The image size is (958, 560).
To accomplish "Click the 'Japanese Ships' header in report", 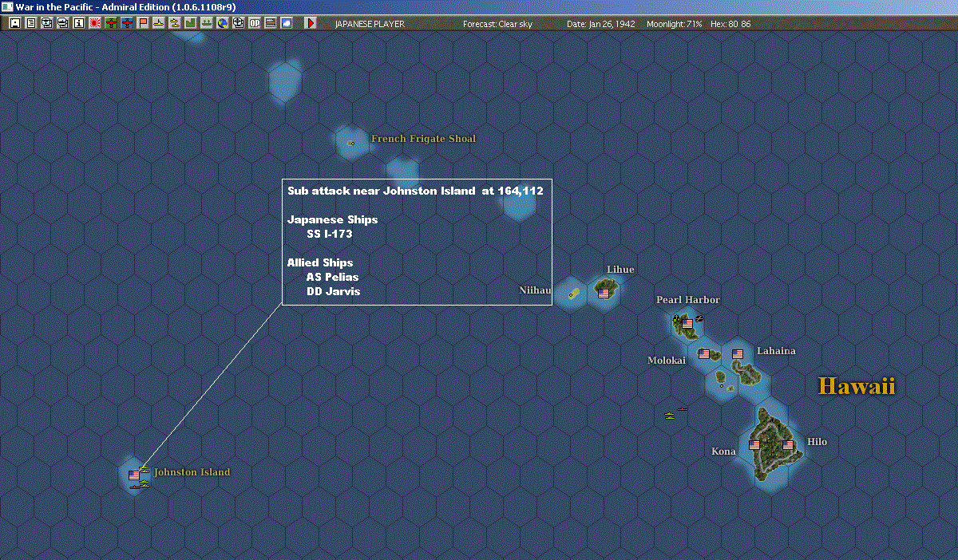I will [332, 220].
